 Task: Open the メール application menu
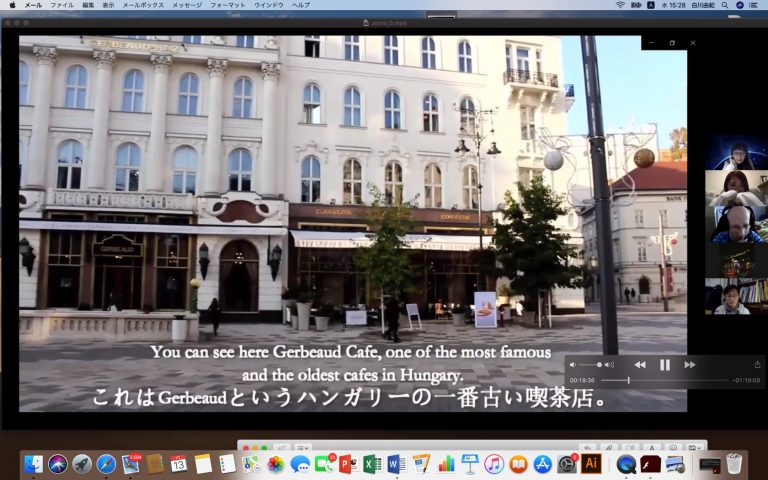33,5
